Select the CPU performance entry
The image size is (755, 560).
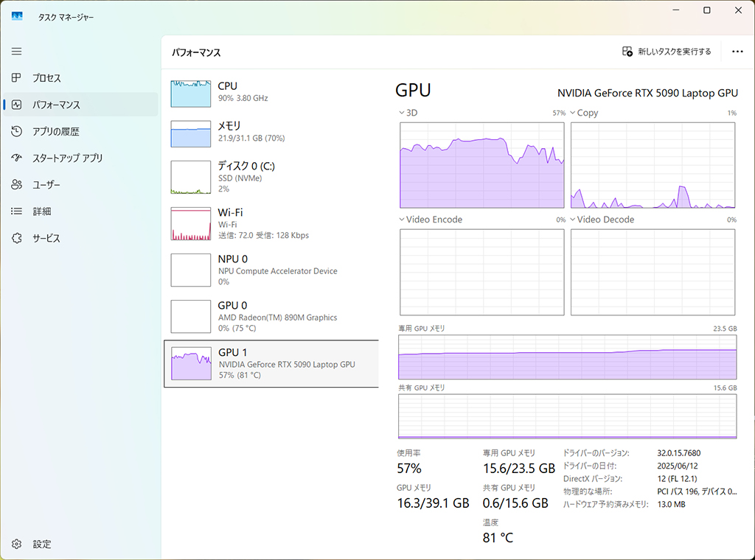(x=271, y=94)
